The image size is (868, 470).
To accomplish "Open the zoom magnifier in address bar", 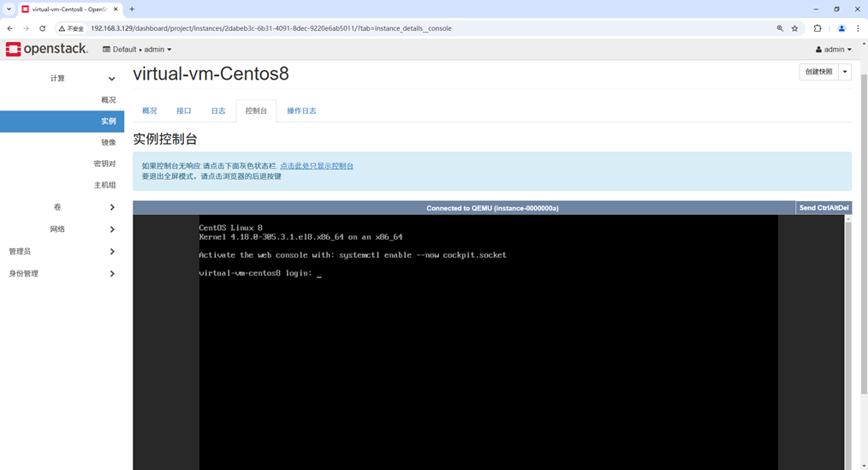I will (780, 28).
